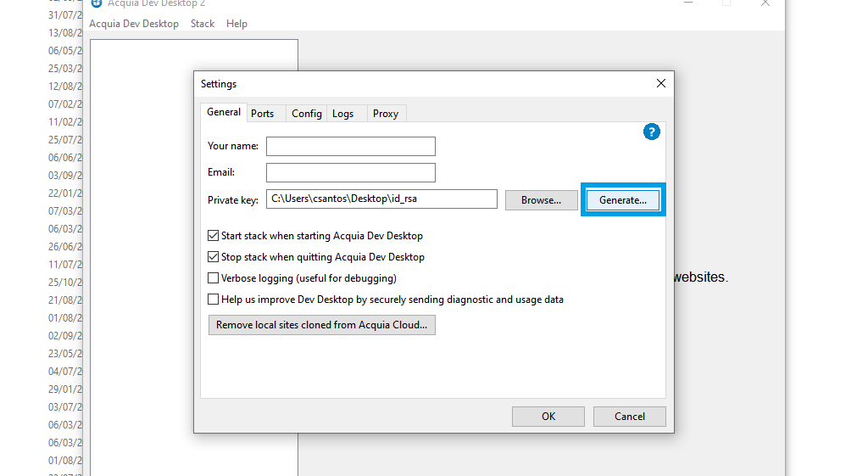Enable Verbose logging checkbox
868x476 pixels.
214,278
